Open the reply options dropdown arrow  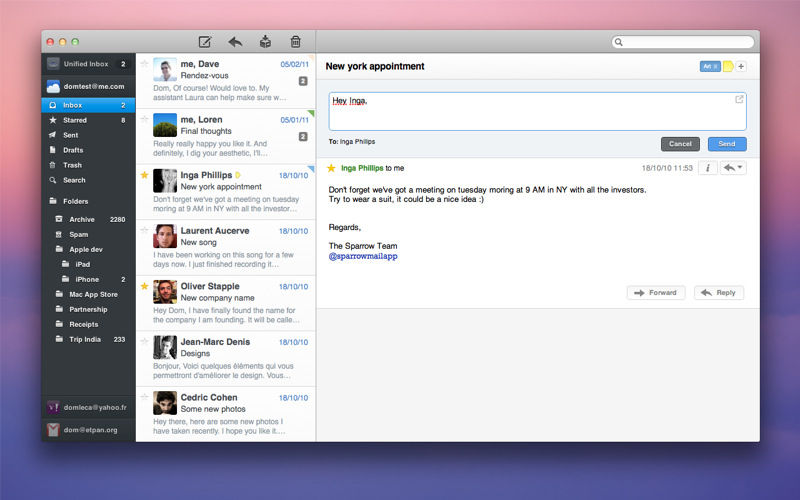tap(740, 167)
